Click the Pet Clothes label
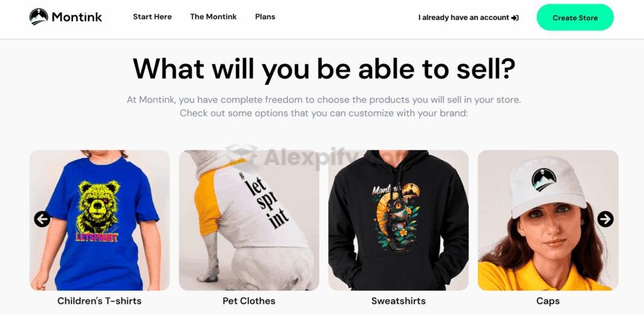Image resolution: width=644 pixels, height=315 pixels. tap(249, 301)
